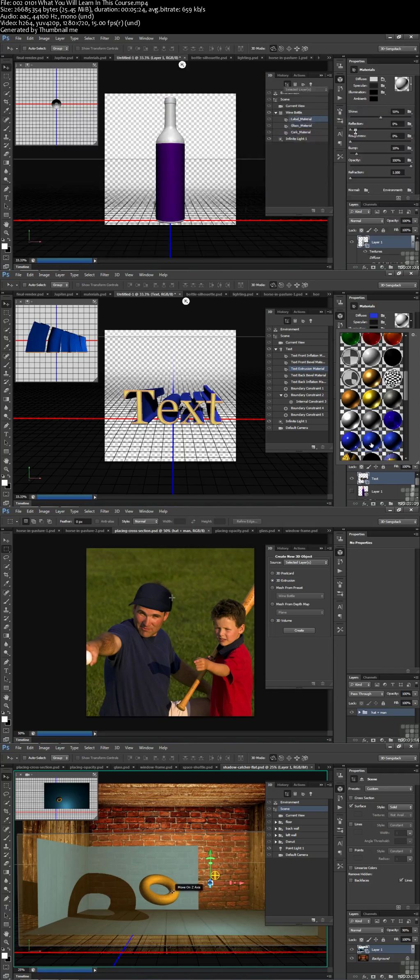The width and height of the screenshot is (420, 980).
Task: Open the Source 'Selected Layer(s)' dropdown in baseball frame
Action: click(x=306, y=562)
